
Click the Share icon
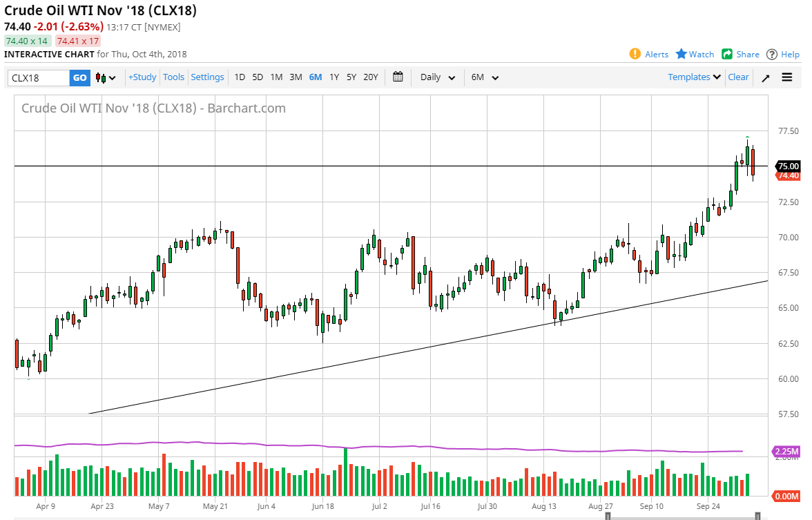[x=727, y=54]
